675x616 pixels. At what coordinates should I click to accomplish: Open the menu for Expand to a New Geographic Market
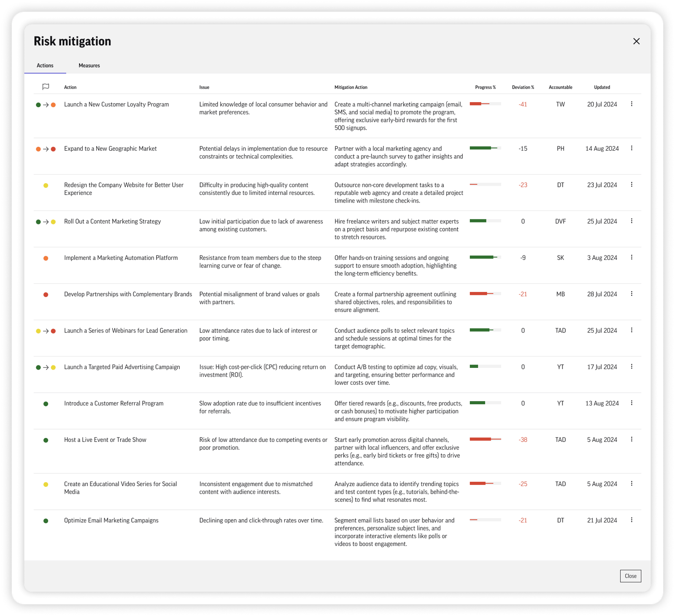tap(632, 149)
